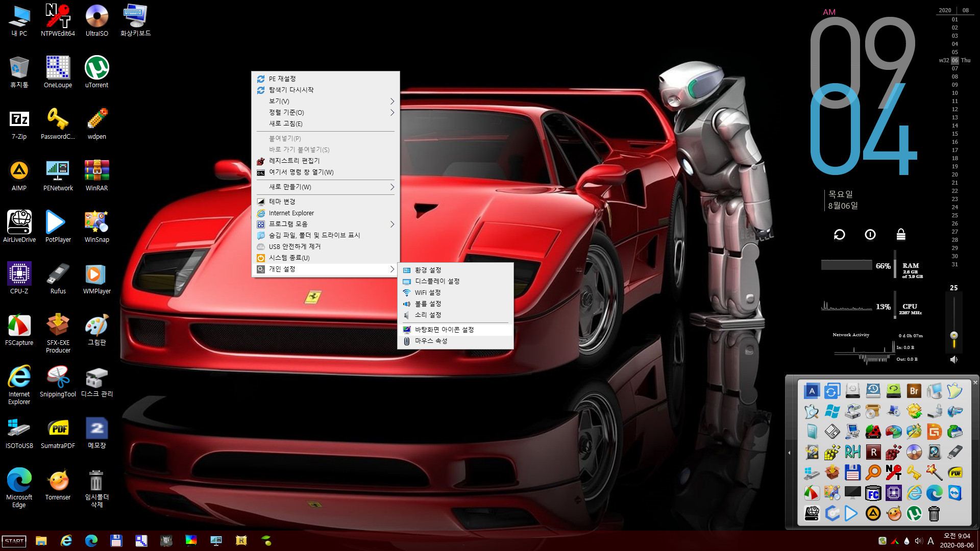Collapse the launcher panel with side arrow
This screenshot has width=980, height=551.
coord(789,453)
